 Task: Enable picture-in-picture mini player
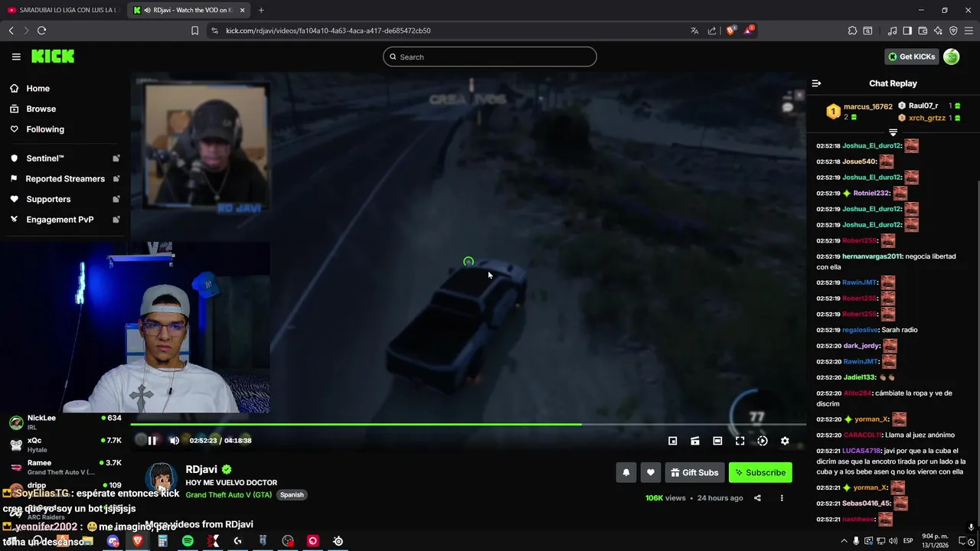click(672, 441)
